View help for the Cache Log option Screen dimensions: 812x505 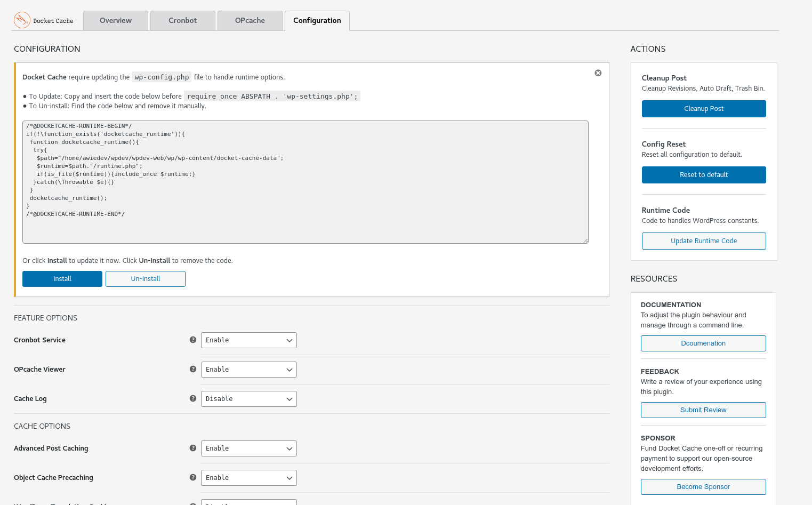(x=192, y=398)
